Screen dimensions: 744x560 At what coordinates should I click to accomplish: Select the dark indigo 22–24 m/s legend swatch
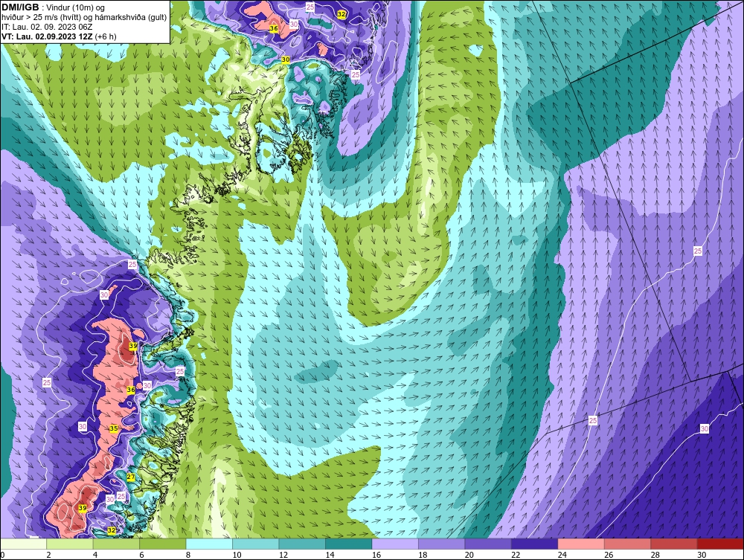point(535,544)
